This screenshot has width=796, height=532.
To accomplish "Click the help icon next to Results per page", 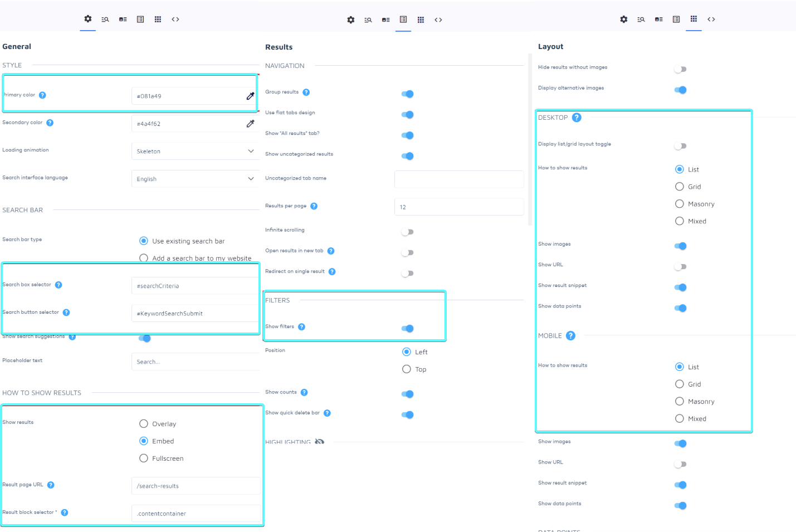I will click(x=314, y=206).
